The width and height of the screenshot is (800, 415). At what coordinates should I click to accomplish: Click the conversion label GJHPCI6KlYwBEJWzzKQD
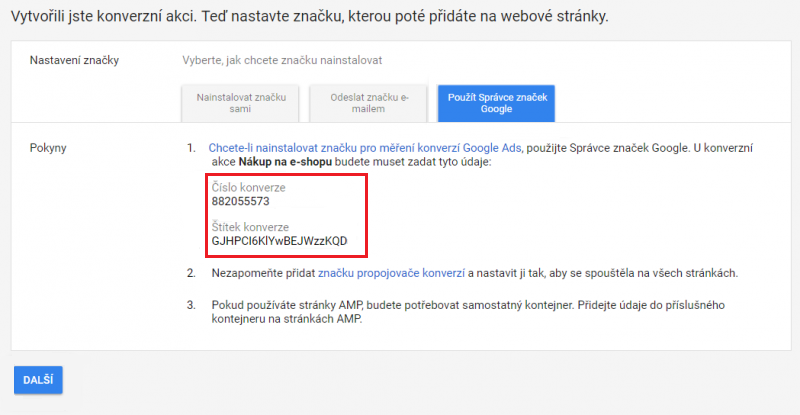click(280, 240)
